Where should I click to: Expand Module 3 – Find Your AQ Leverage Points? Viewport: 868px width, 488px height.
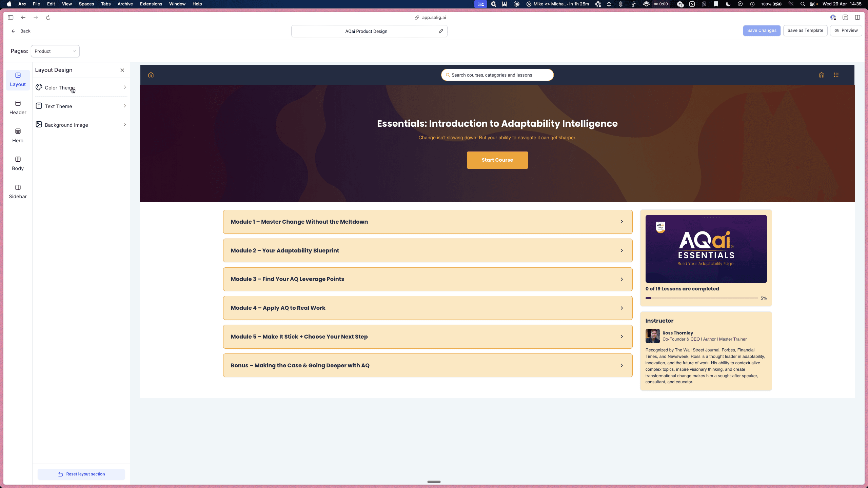pos(428,279)
